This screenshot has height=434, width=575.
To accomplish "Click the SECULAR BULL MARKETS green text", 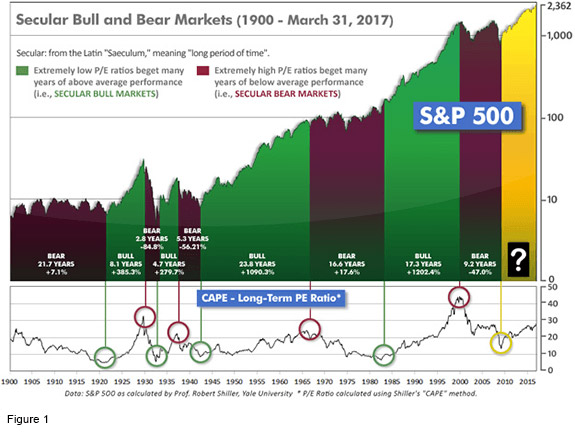I will (x=105, y=94).
